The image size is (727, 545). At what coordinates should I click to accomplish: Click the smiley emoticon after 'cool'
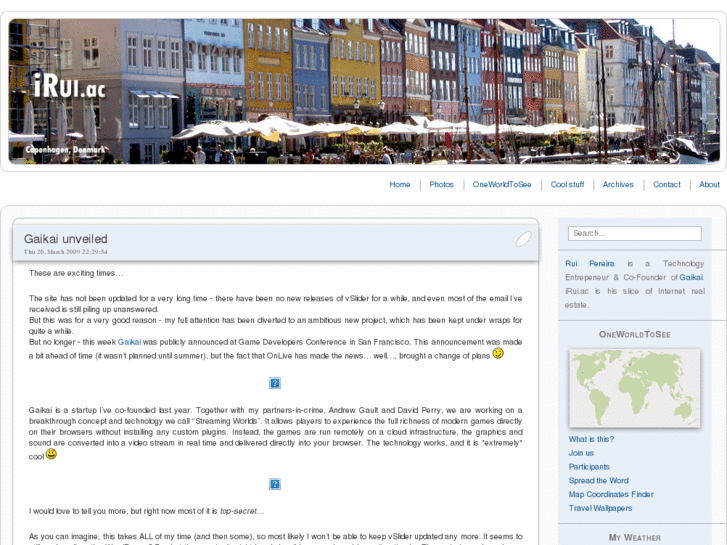pyautogui.click(x=51, y=454)
